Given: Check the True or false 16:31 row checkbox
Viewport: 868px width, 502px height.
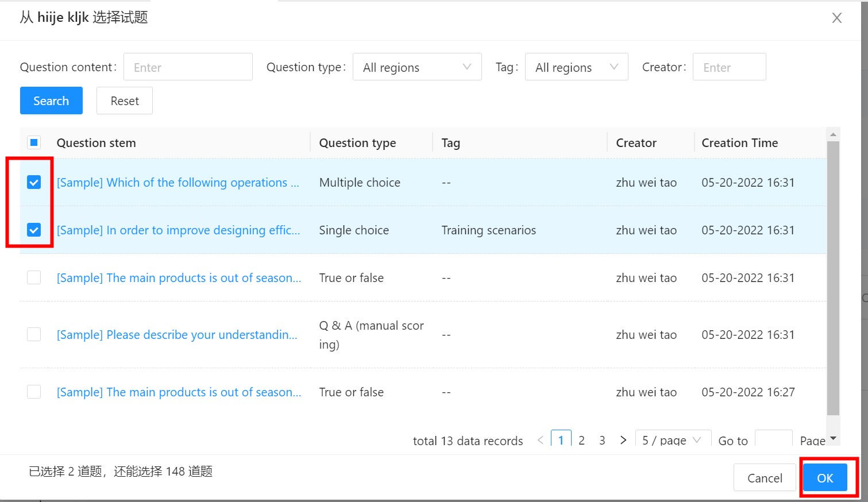Looking at the screenshot, I should click(34, 277).
